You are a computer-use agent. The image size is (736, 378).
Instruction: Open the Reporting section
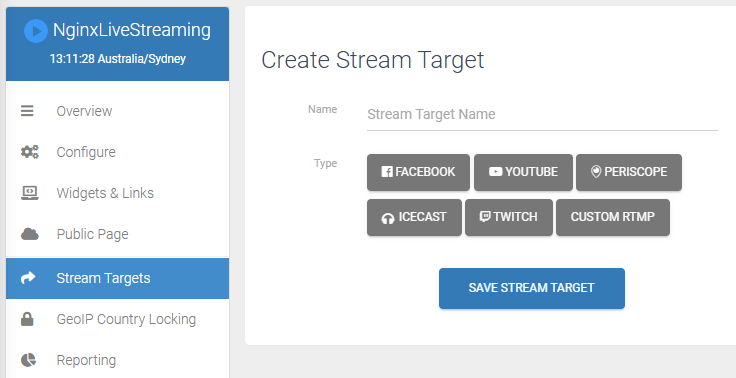pyautogui.click(x=117, y=360)
